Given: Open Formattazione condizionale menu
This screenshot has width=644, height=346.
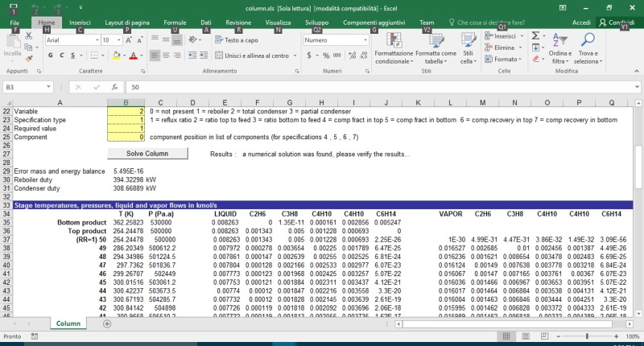Looking at the screenshot, I should tap(394, 48).
